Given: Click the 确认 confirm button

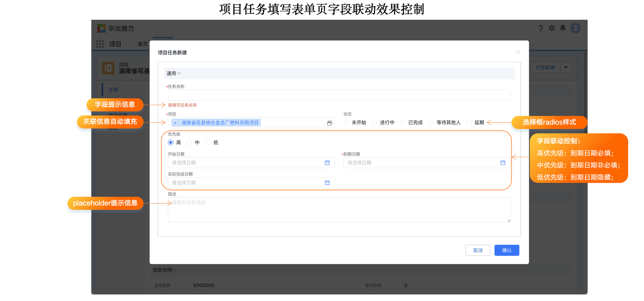Looking at the screenshot, I should [x=507, y=250].
